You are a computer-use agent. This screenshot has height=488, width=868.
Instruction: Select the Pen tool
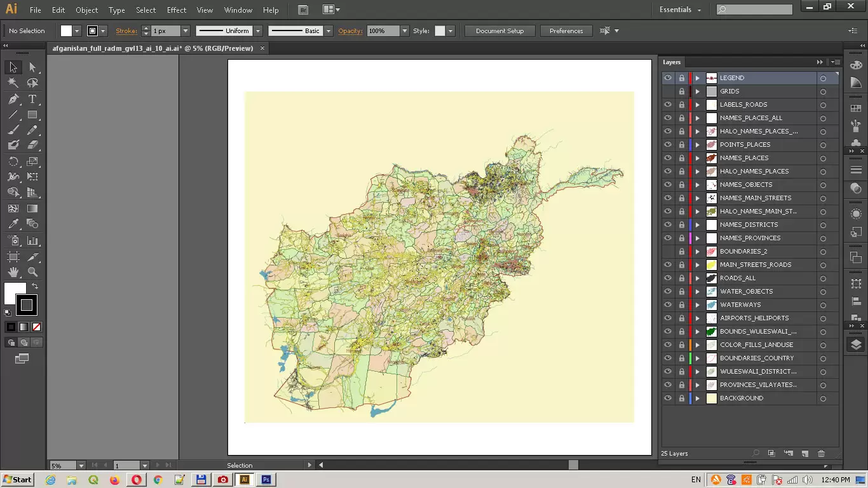coord(13,99)
